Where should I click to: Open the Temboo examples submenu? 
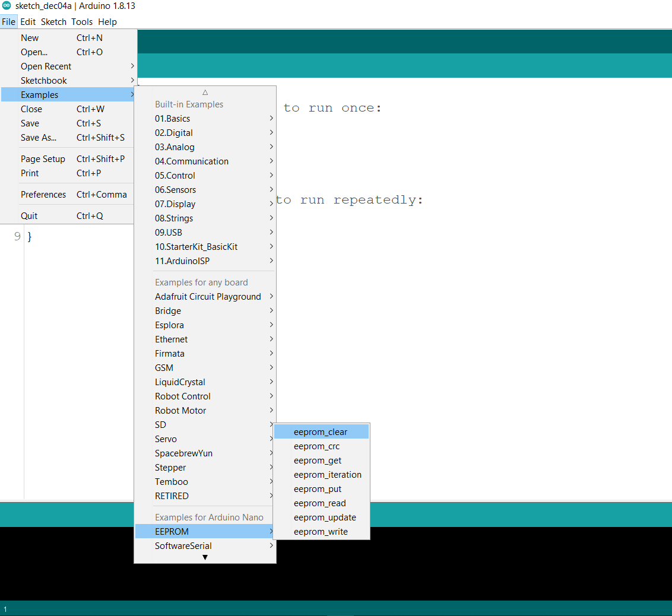[205, 481]
